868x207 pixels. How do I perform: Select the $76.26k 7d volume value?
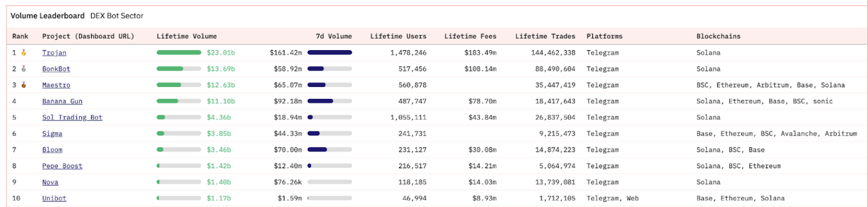[x=288, y=182]
